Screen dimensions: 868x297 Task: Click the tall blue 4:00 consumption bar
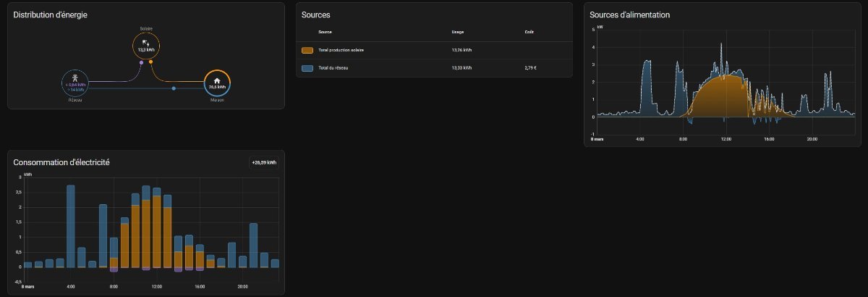click(71, 226)
